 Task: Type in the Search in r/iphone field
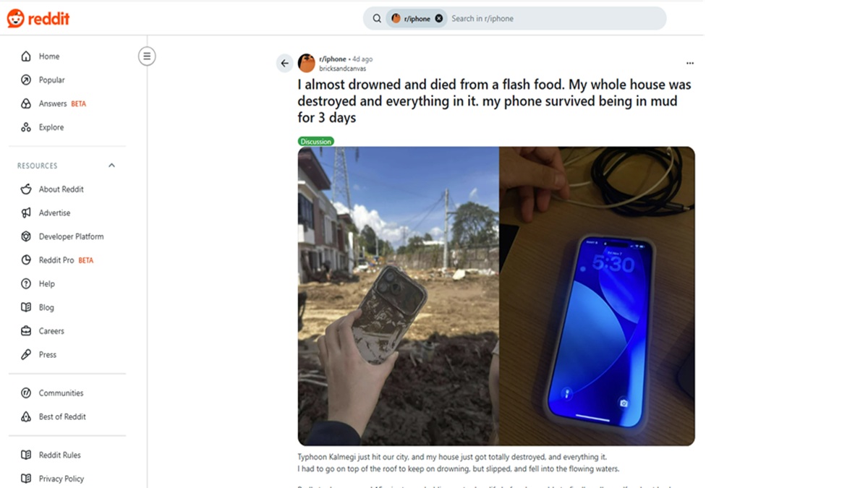pyautogui.click(x=550, y=19)
